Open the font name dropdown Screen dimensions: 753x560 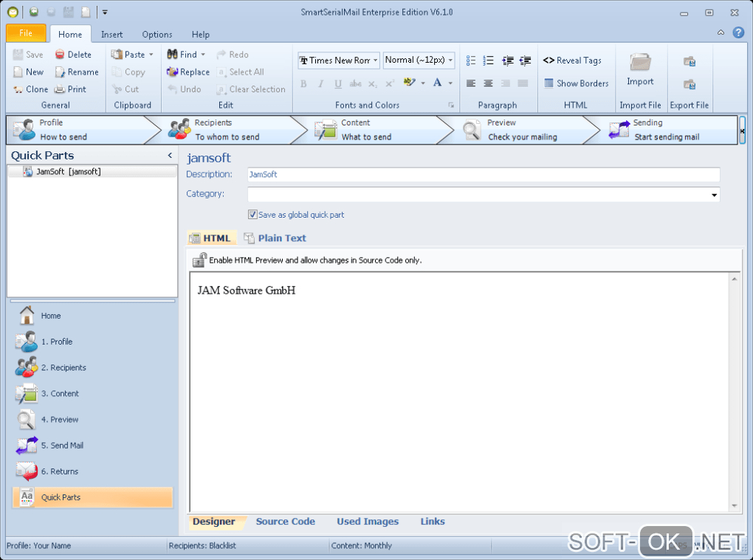pos(376,61)
